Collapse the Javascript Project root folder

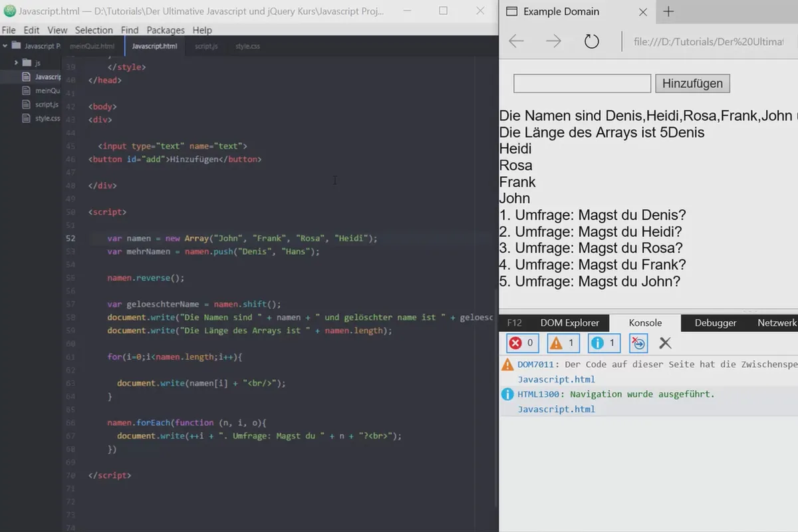(5, 46)
